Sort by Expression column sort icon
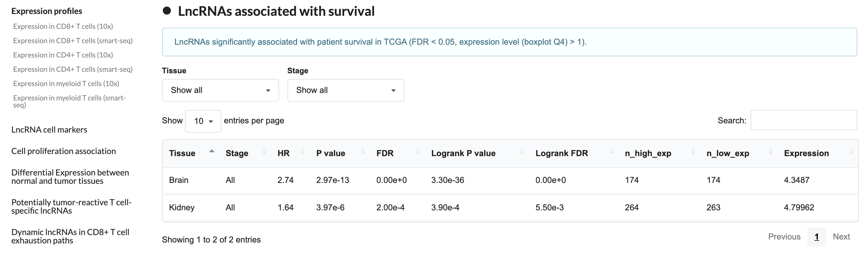The width and height of the screenshot is (868, 258). pyautogui.click(x=851, y=152)
